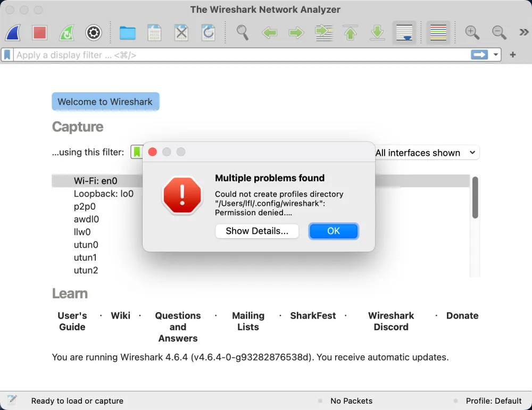Zoom out main window text
This screenshot has height=410, width=532.
(x=499, y=33)
